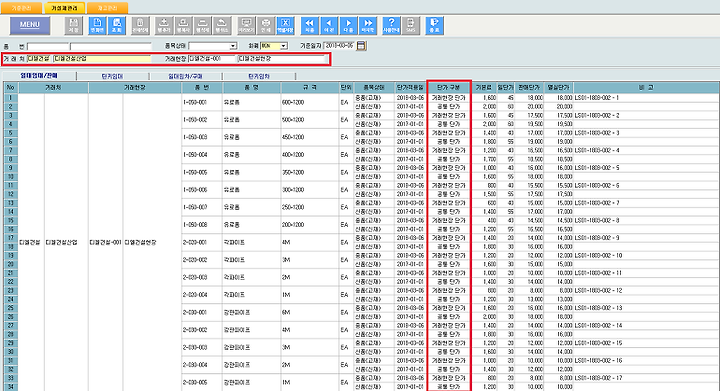720x391 pixels.
Task: Click the Delete row (행삭제) toolbar icon
Action: pos(202,25)
